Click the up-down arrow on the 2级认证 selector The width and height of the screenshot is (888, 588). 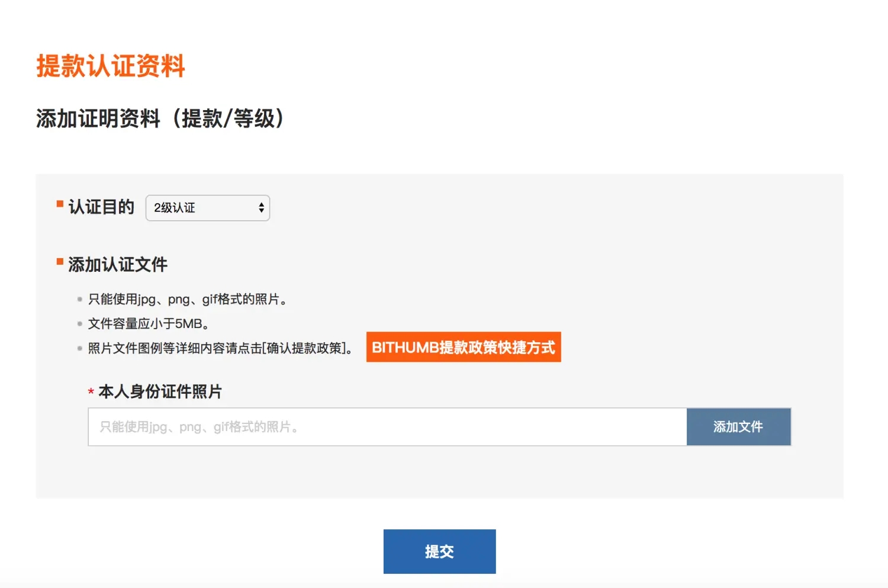coord(260,208)
